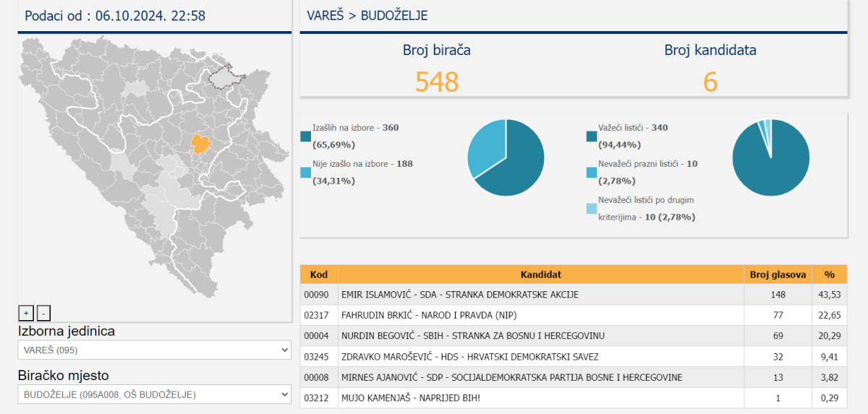
Task: Click the 'Podaci od : 06.10.2024. 22:58' timestamp
Action: (x=115, y=15)
